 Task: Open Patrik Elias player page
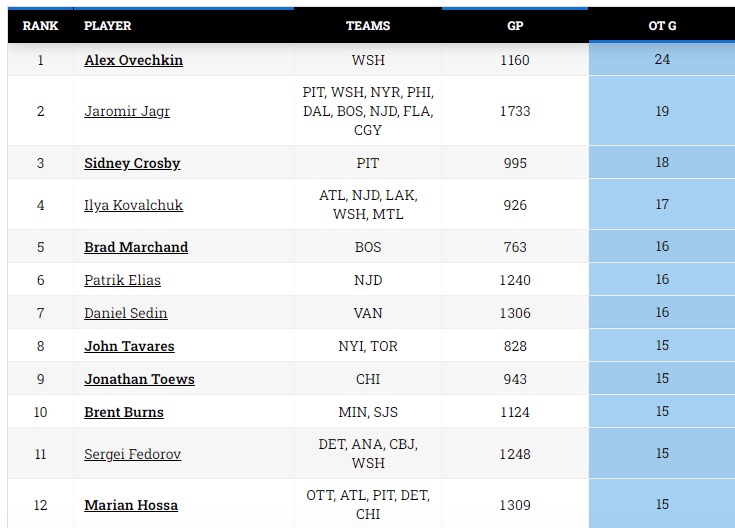tap(122, 280)
